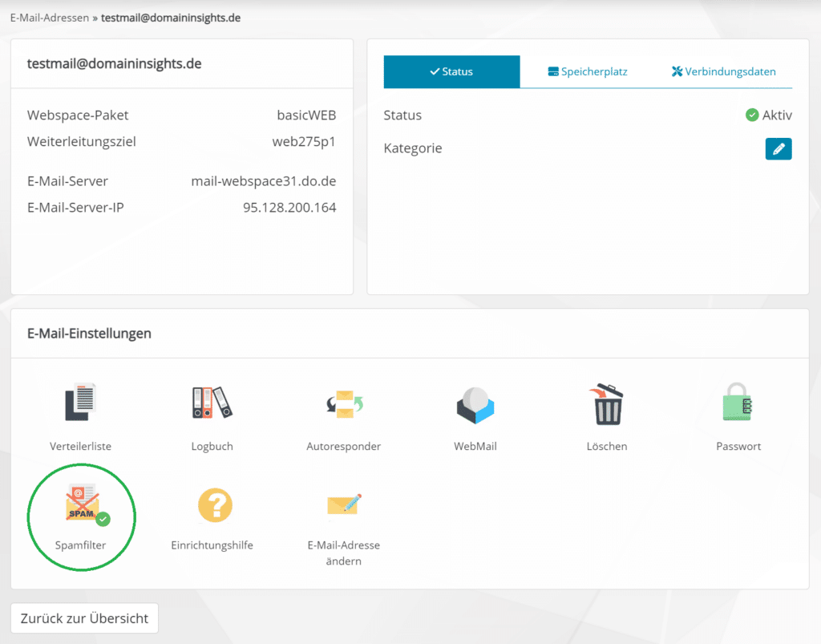Click the Webspace-Paket label
Image resolution: width=821 pixels, height=644 pixels.
click(78, 115)
